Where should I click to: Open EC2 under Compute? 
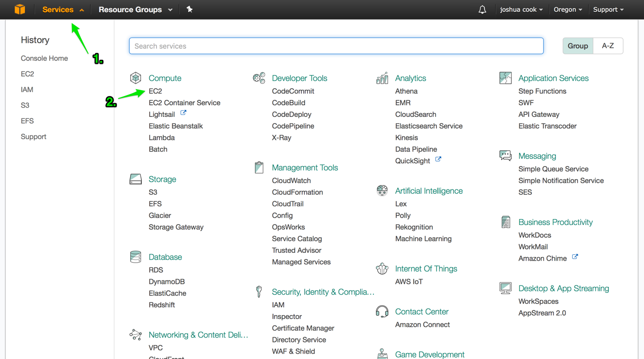(x=155, y=91)
